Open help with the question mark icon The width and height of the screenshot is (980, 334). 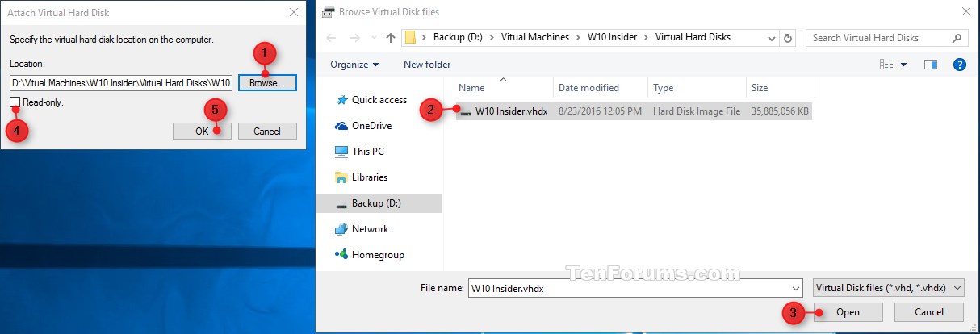(x=960, y=65)
